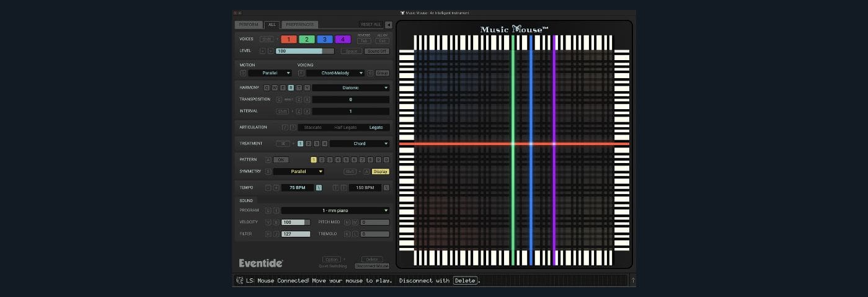Screen dimensions: 868x297
Task: Turn the Pattern ON switch off
Action: tap(281, 160)
